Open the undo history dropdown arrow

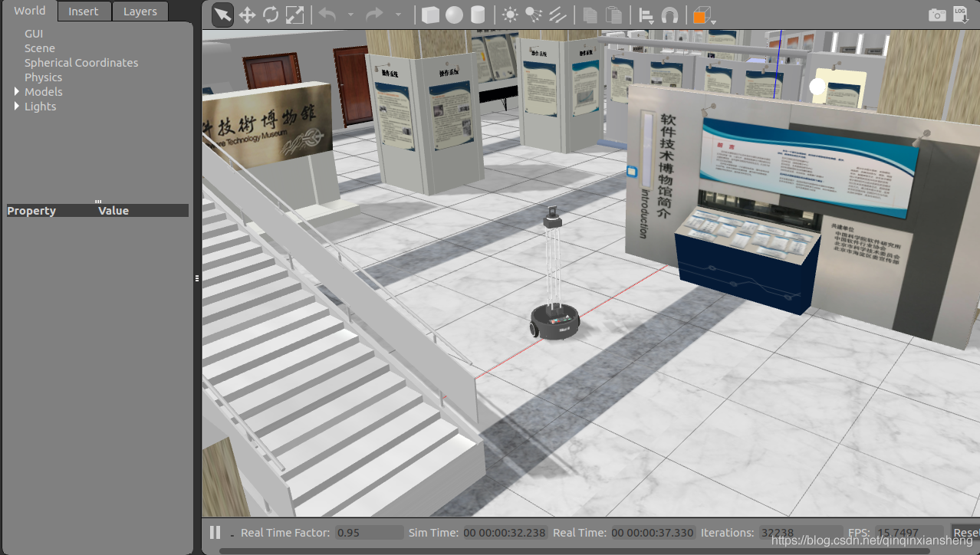pos(350,15)
